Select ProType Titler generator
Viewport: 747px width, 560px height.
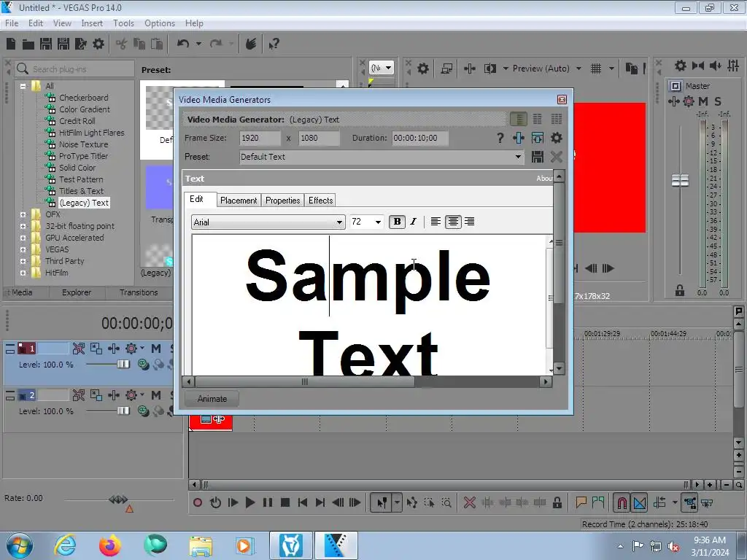83,156
